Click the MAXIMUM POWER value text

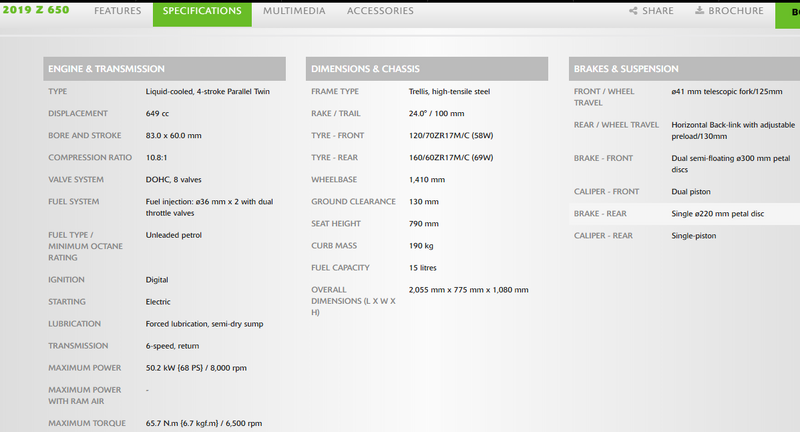tap(196, 368)
